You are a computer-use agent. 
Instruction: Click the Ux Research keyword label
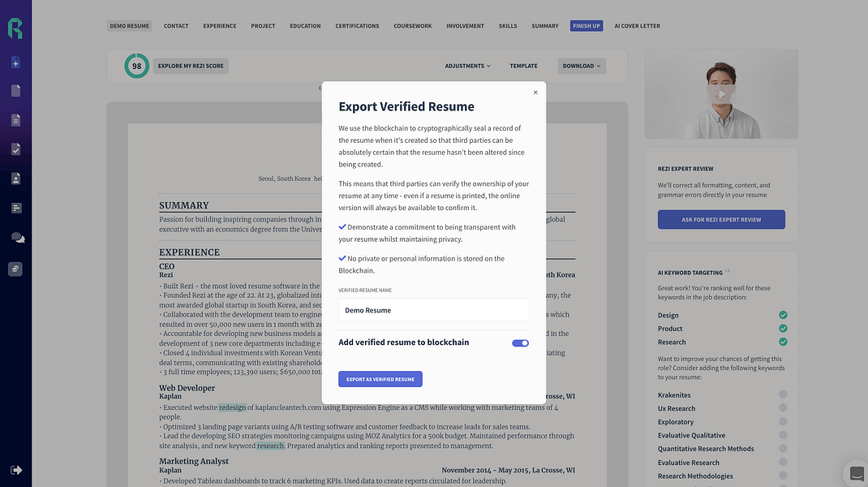point(677,408)
